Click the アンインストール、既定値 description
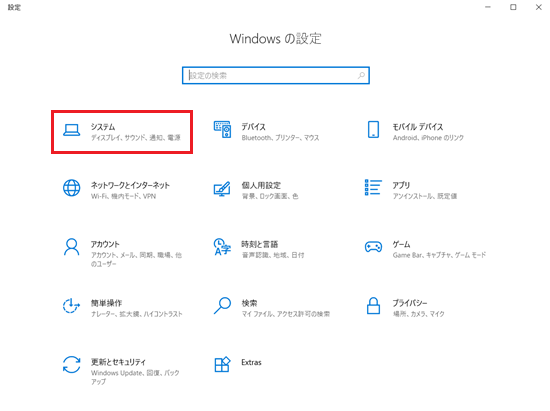The image size is (550, 411). pyautogui.click(x=425, y=196)
